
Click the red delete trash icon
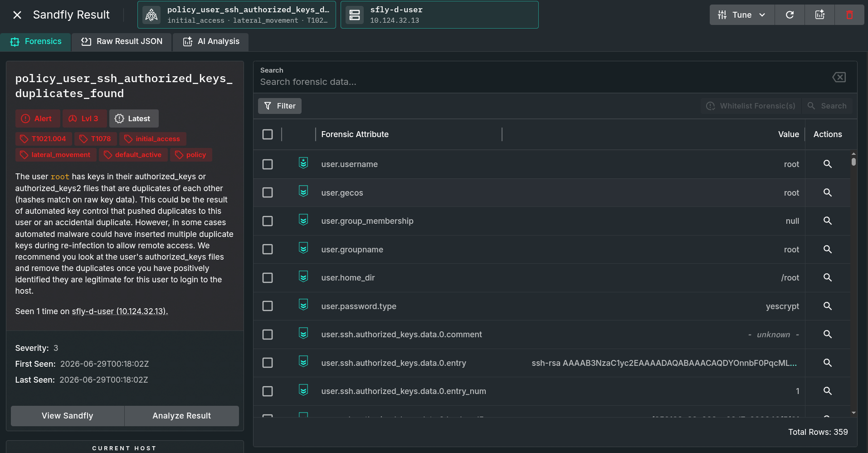click(x=849, y=15)
